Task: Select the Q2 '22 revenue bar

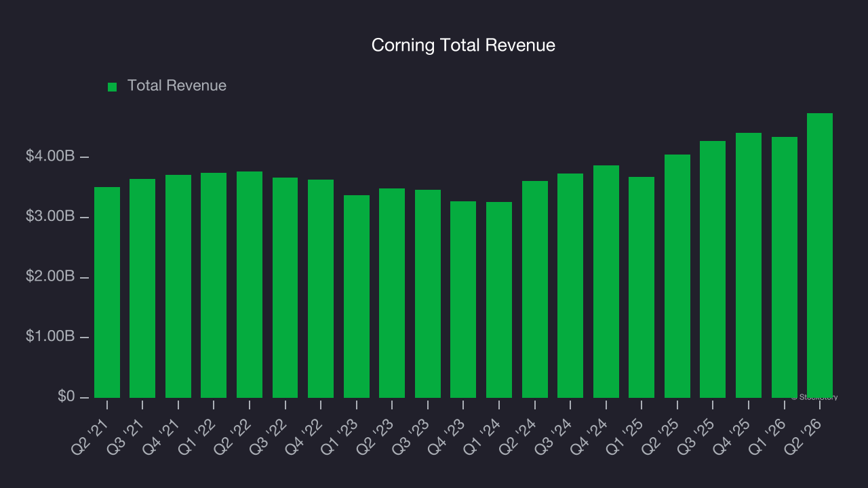Action: tap(250, 285)
